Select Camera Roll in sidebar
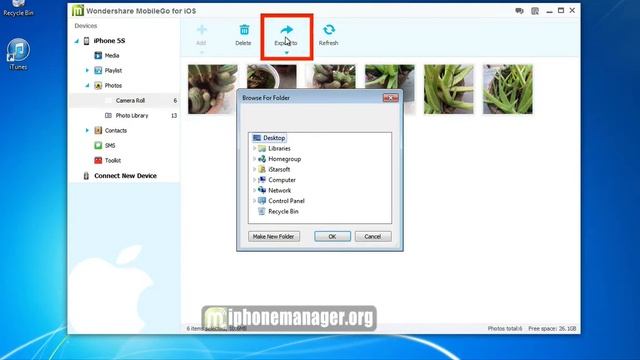Viewport: 640px width, 360px height. click(130, 100)
